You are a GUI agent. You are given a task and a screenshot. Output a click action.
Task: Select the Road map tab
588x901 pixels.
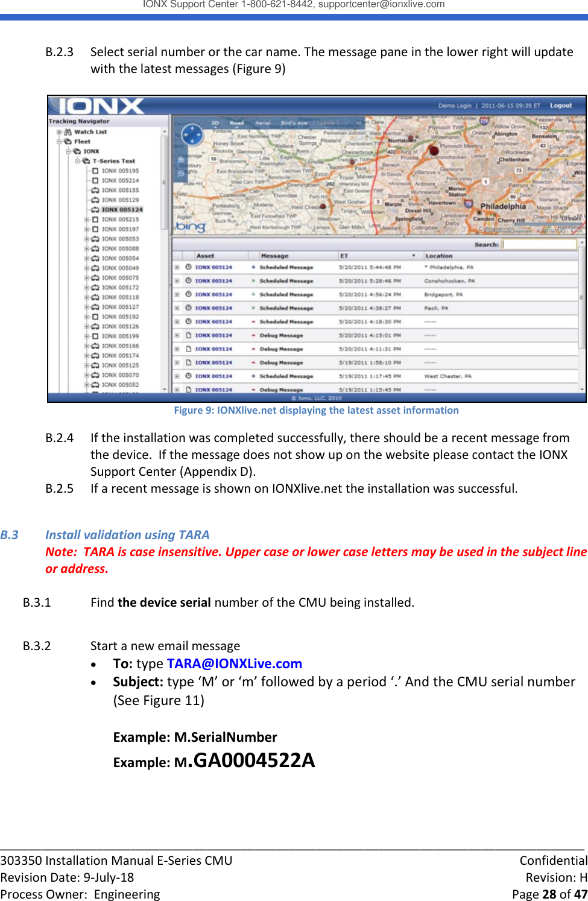click(x=236, y=122)
